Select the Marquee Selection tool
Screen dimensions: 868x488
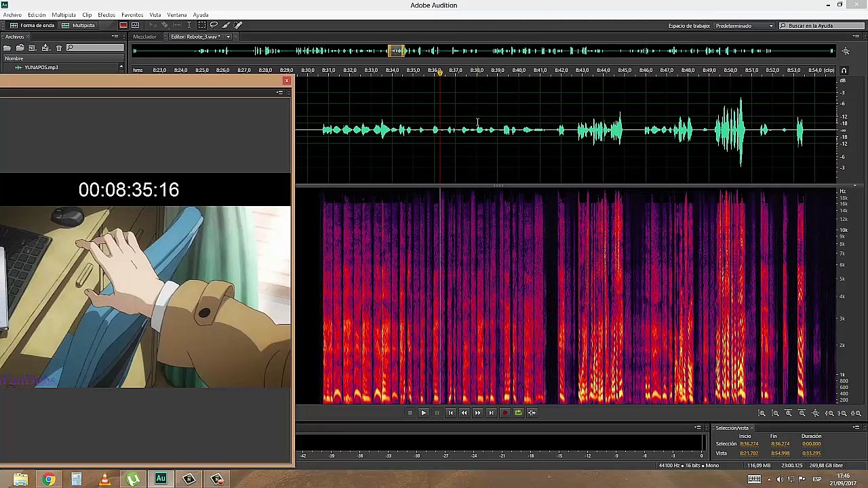(x=201, y=25)
